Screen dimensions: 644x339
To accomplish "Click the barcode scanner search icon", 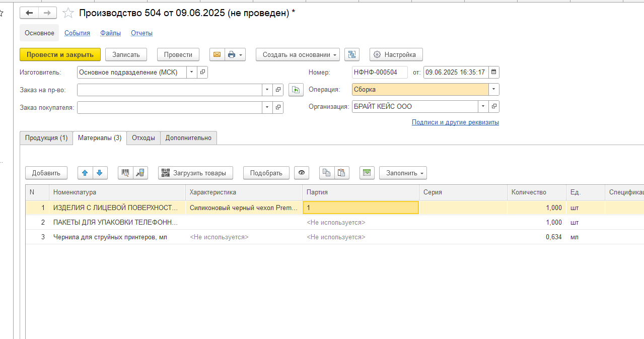I will pyautogui.click(x=125, y=173).
